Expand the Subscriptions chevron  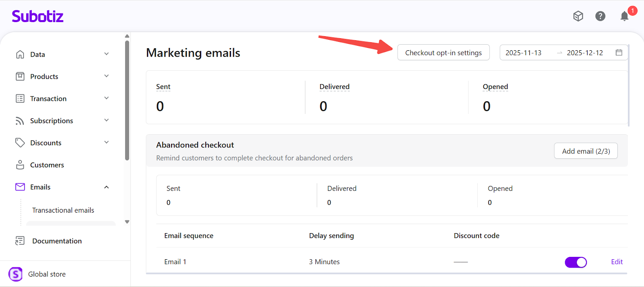coord(107,120)
